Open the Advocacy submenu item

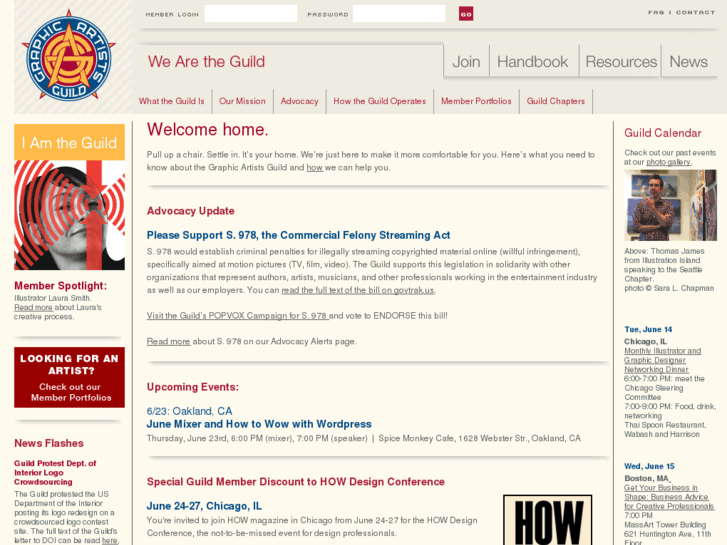click(299, 101)
